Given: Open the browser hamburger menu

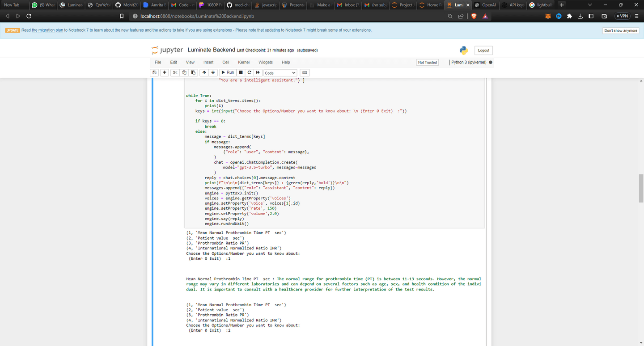Looking at the screenshot, I should pos(636,16).
